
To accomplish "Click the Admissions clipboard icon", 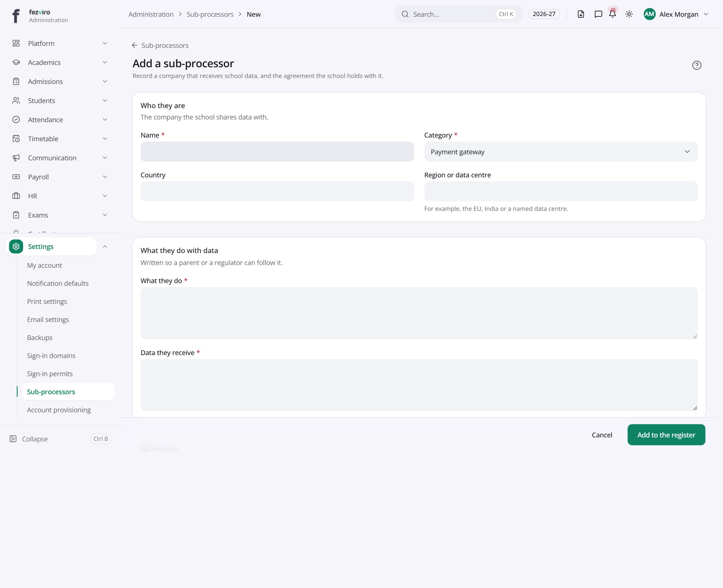I will pyautogui.click(x=16, y=81).
